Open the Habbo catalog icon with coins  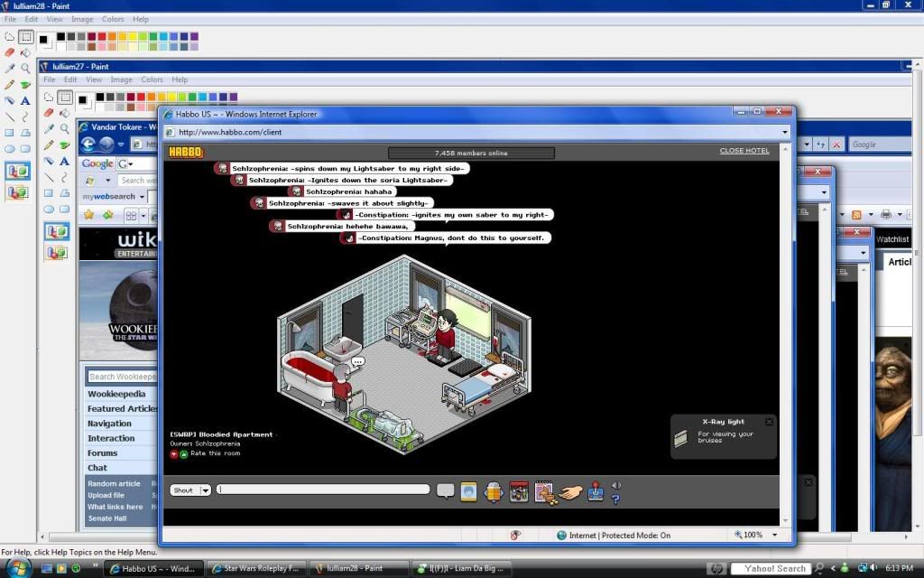coord(543,491)
